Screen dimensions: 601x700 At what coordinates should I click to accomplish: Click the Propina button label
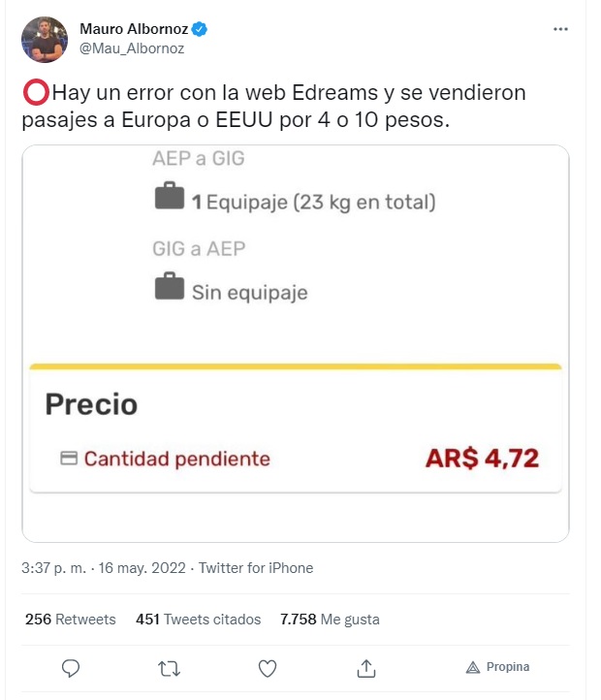[508, 667]
